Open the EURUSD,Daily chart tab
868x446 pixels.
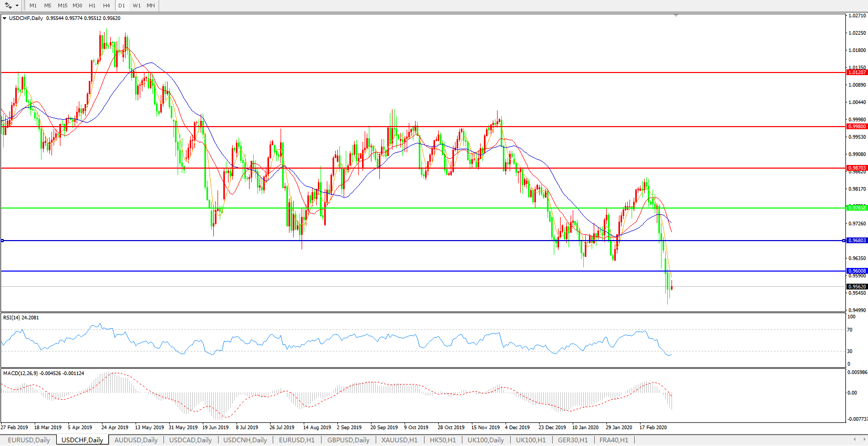(29, 440)
